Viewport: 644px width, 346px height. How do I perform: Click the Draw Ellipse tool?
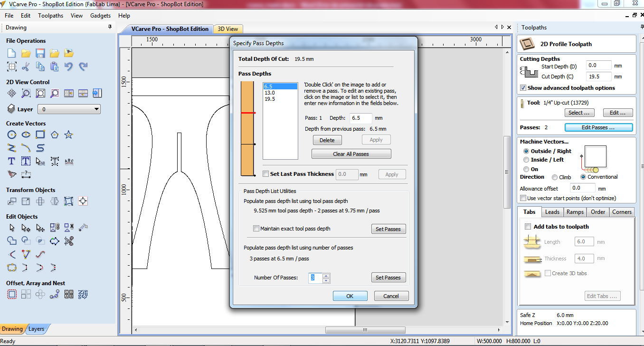coord(26,135)
